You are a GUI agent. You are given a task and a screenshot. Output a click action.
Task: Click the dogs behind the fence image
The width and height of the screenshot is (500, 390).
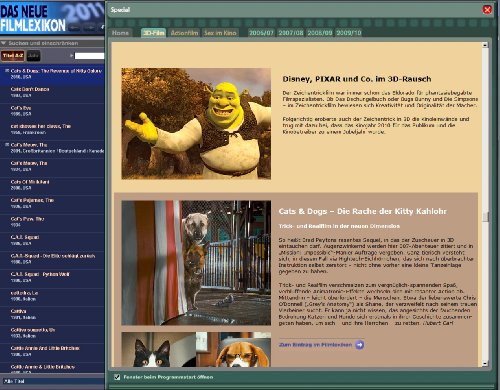coord(196,263)
